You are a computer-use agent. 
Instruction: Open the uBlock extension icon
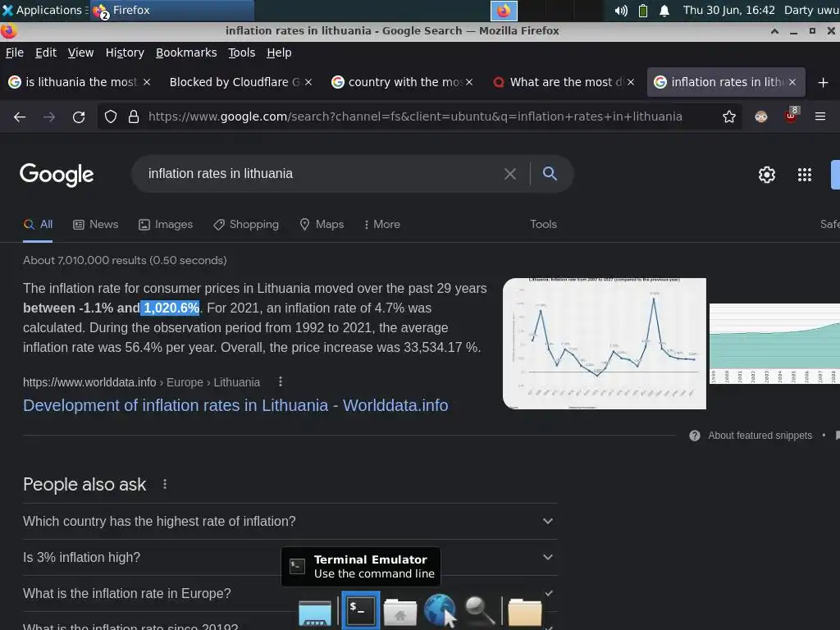pos(792,116)
